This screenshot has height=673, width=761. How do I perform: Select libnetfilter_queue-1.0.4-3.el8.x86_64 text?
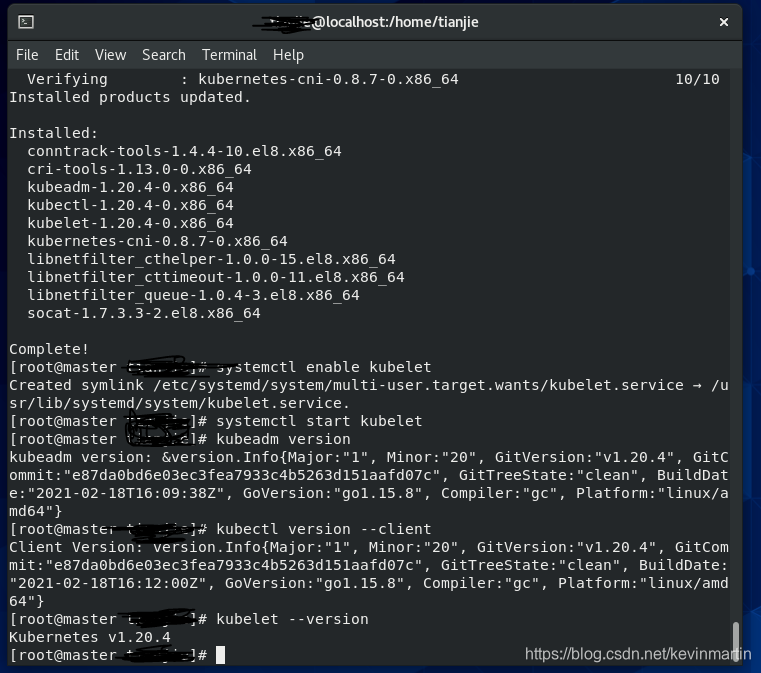pyautogui.click(x=193, y=295)
